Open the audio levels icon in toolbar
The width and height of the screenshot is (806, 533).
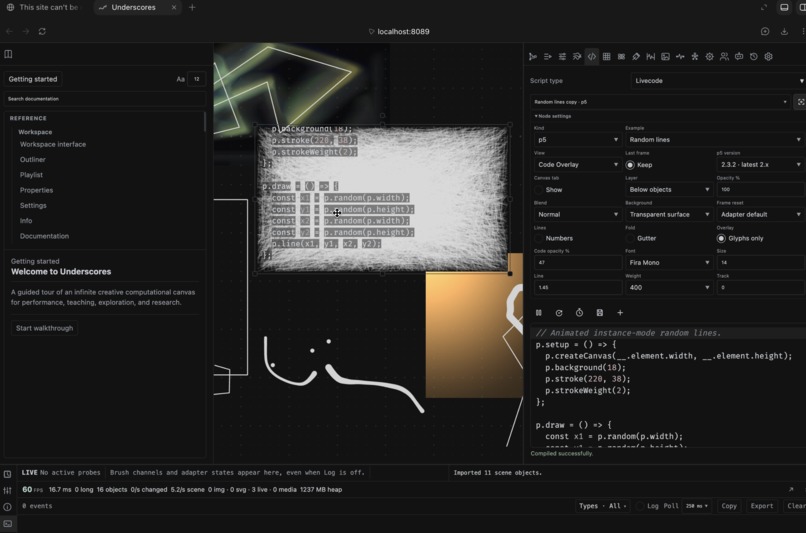point(651,57)
